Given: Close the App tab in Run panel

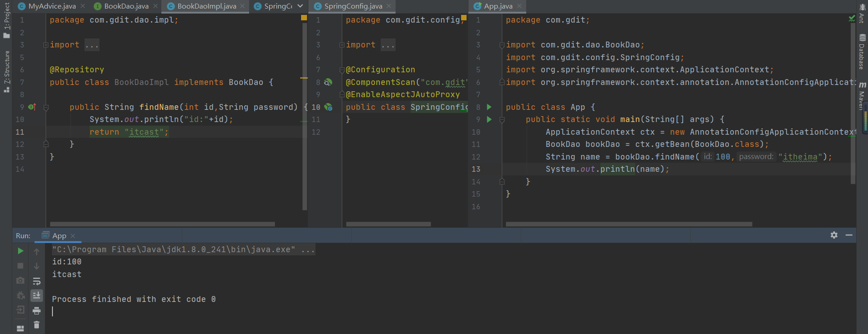Looking at the screenshot, I should point(73,236).
